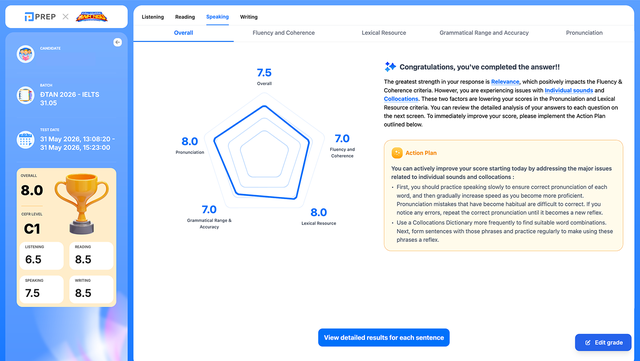Click View detailed results for each sentence

(384, 338)
